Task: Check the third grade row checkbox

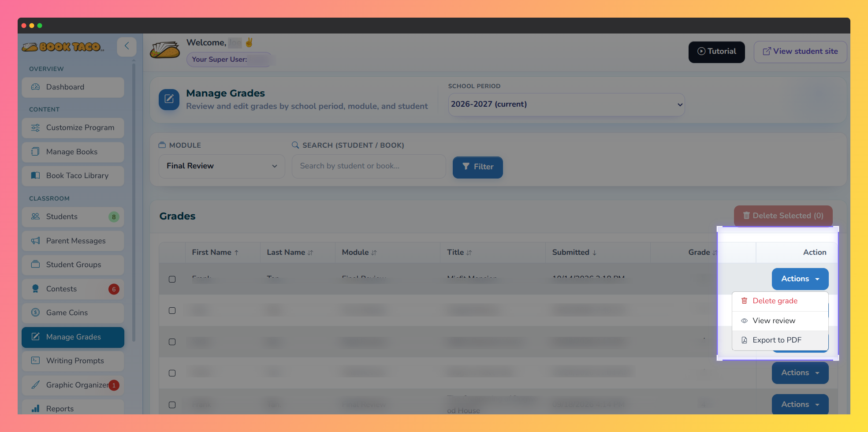Action: point(172,342)
